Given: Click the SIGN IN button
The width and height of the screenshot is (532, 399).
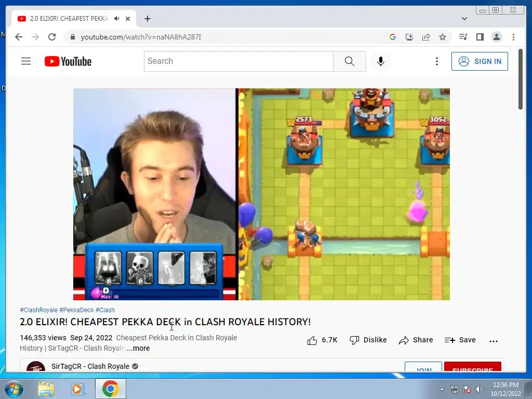Looking at the screenshot, I should [x=480, y=61].
